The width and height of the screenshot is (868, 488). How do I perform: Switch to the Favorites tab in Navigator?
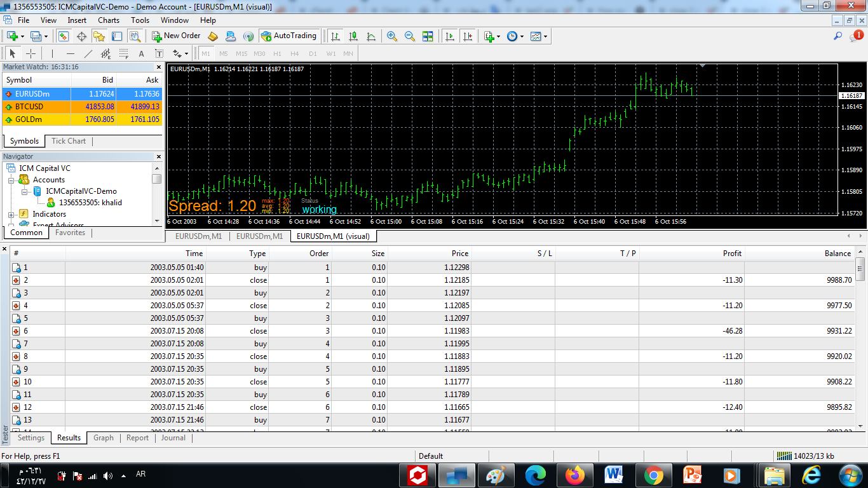[x=70, y=233]
